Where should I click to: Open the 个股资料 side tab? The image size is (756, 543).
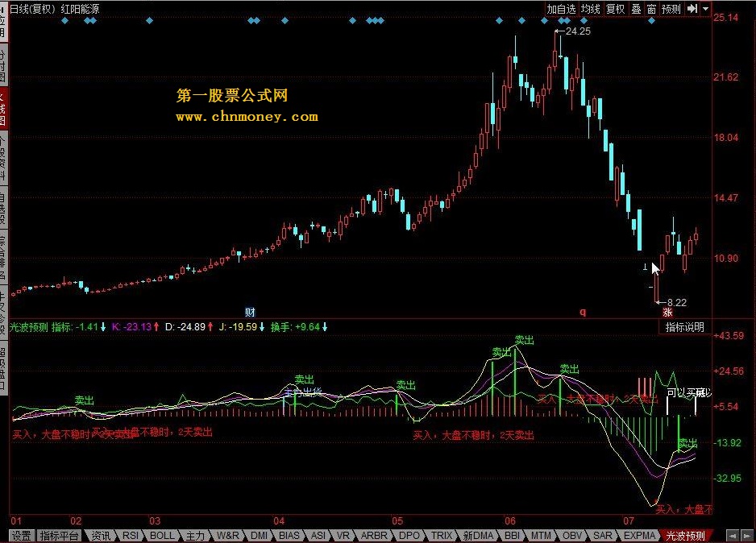pos(3,158)
